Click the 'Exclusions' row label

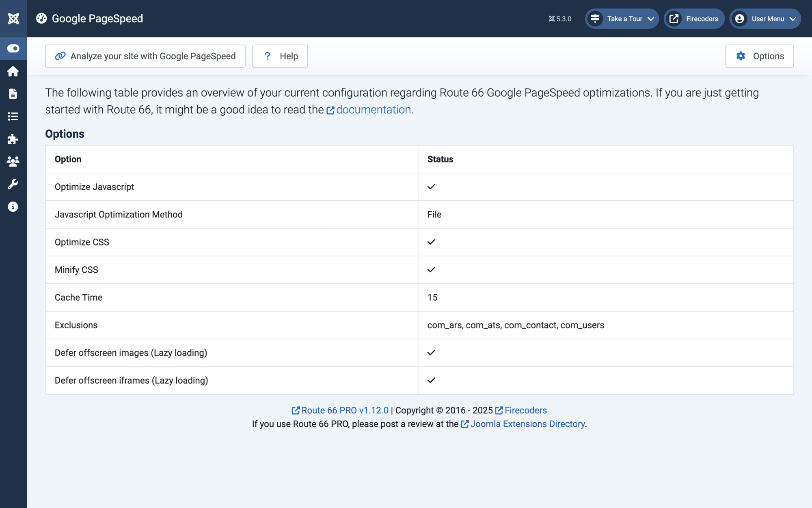click(76, 325)
